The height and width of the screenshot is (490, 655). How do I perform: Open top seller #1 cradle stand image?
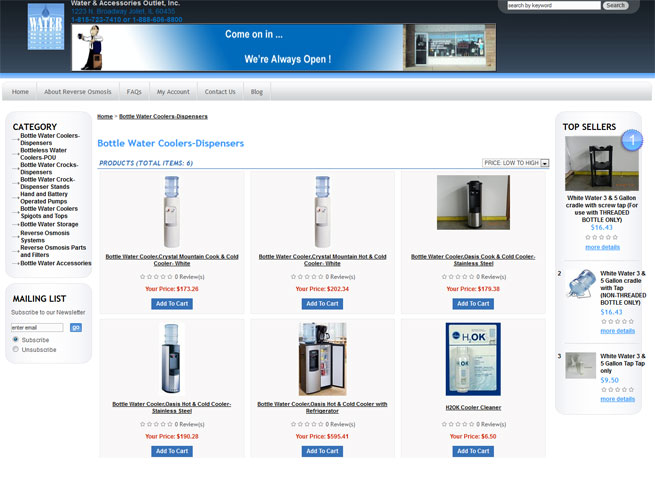point(602,163)
